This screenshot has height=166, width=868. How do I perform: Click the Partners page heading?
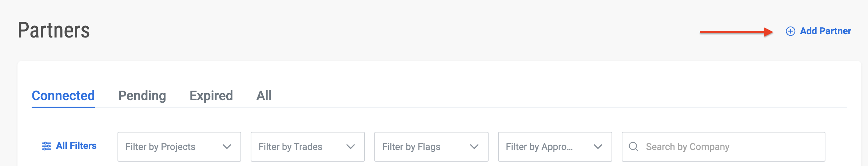pyautogui.click(x=54, y=30)
